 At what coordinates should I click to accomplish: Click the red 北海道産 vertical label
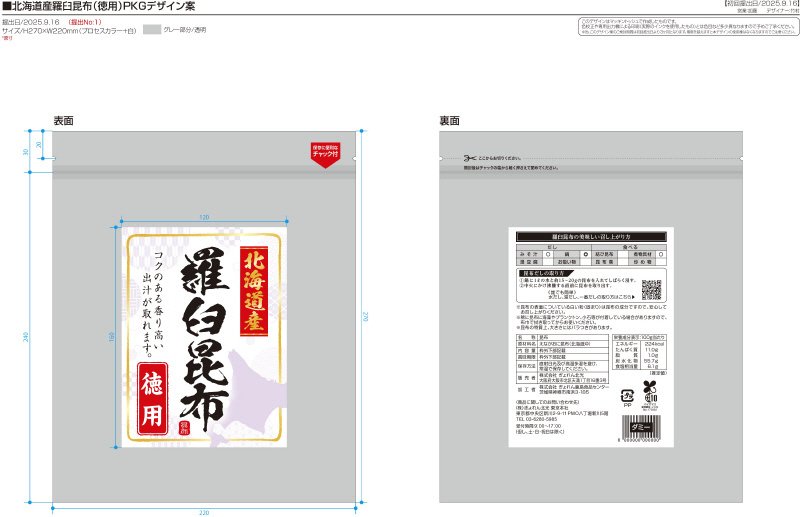(254, 291)
